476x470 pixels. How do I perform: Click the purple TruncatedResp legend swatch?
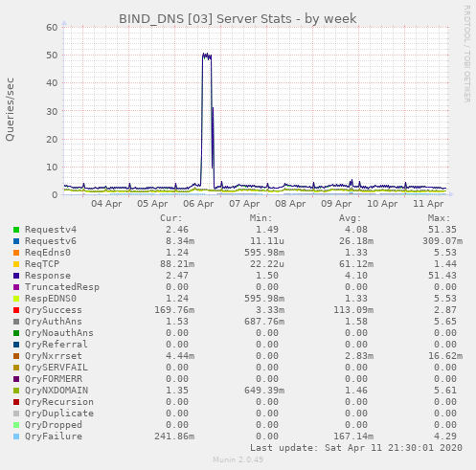tap(16, 287)
